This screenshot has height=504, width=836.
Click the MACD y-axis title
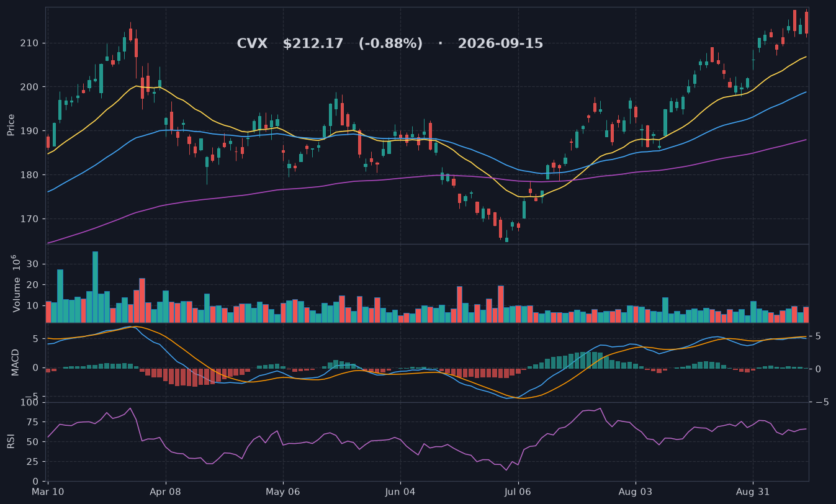pyautogui.click(x=15, y=362)
